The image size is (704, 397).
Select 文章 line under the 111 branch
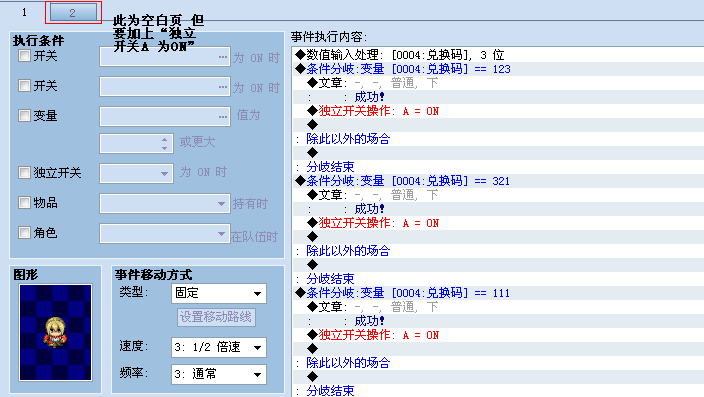click(x=498, y=307)
